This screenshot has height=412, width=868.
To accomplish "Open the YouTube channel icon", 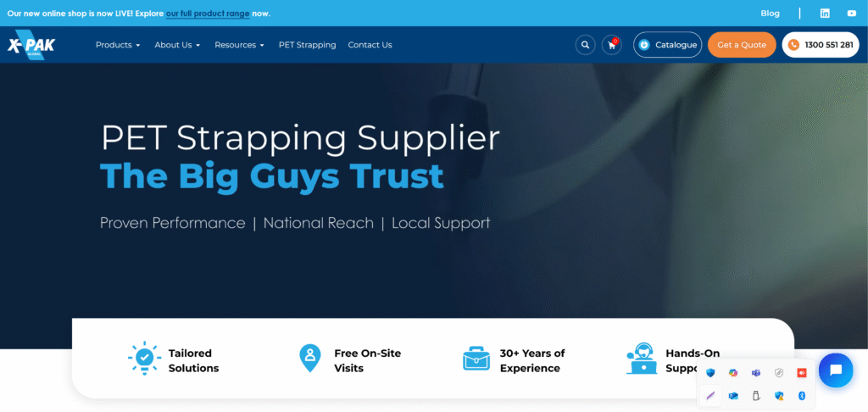I will (851, 14).
